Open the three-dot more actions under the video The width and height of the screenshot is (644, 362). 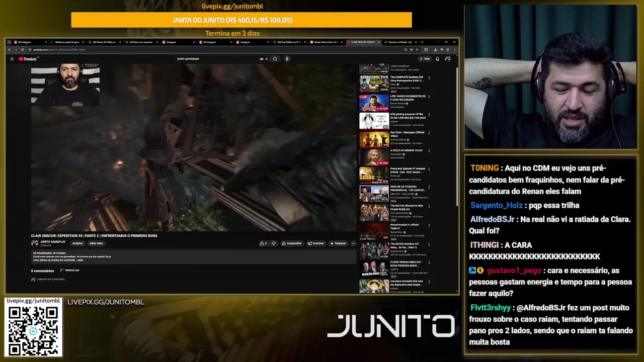(x=353, y=243)
